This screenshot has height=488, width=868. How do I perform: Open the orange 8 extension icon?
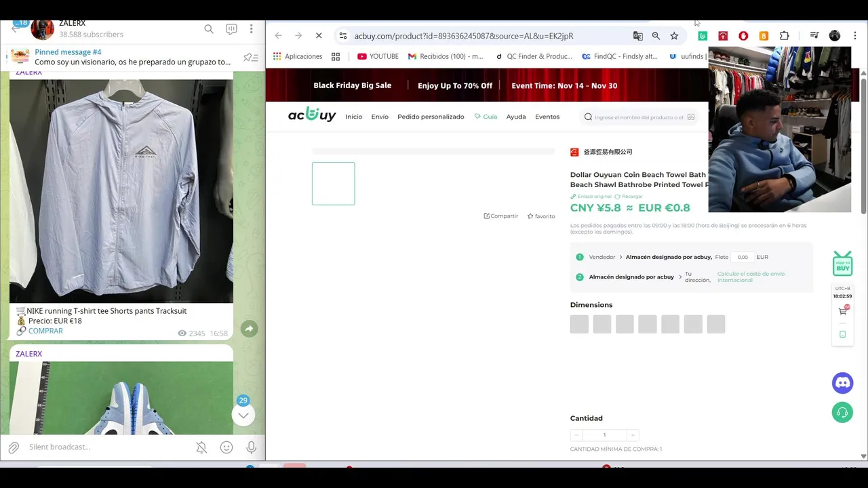[x=764, y=36]
